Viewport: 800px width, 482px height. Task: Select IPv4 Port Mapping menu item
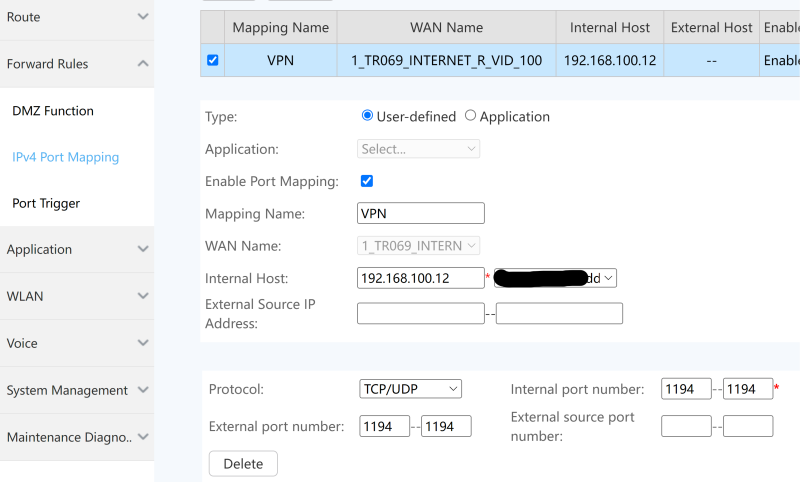(65, 157)
